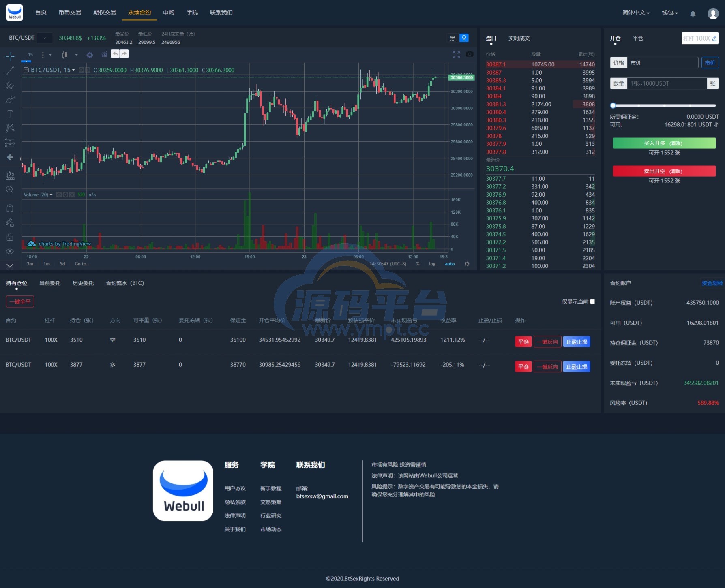Click the 资金划转 transfer link
Image resolution: width=725 pixels, height=588 pixels.
712,283
